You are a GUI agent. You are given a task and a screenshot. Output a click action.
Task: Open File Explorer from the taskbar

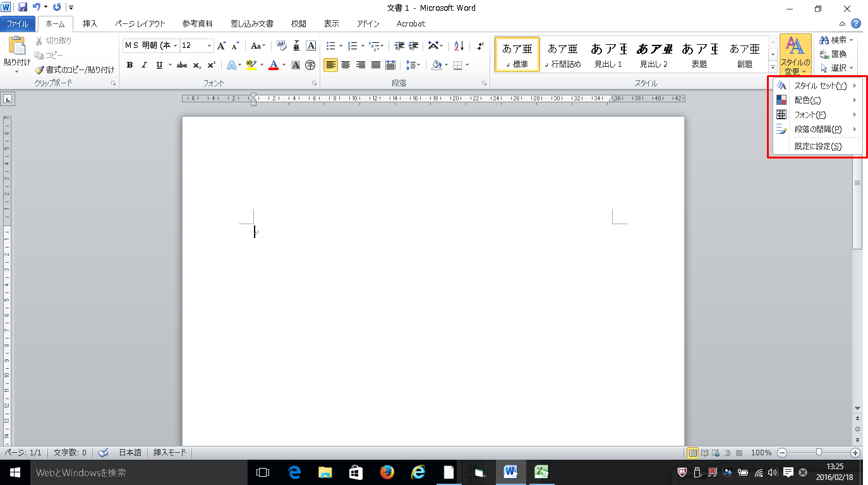point(325,472)
